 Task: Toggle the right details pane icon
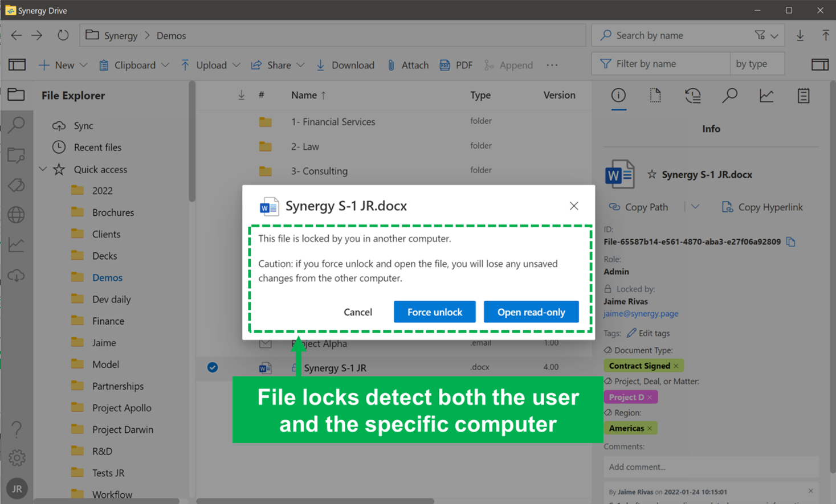[820, 64]
